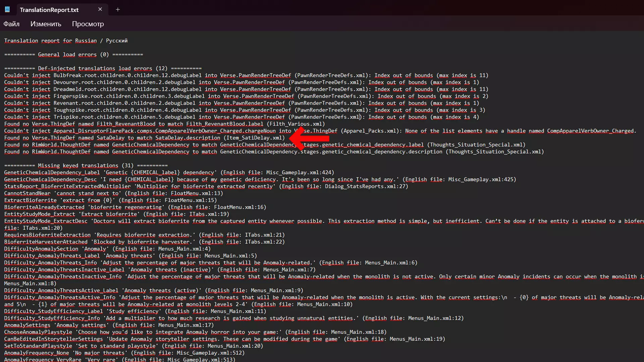Click the Notepad app icon in title bar

tap(7, 9)
